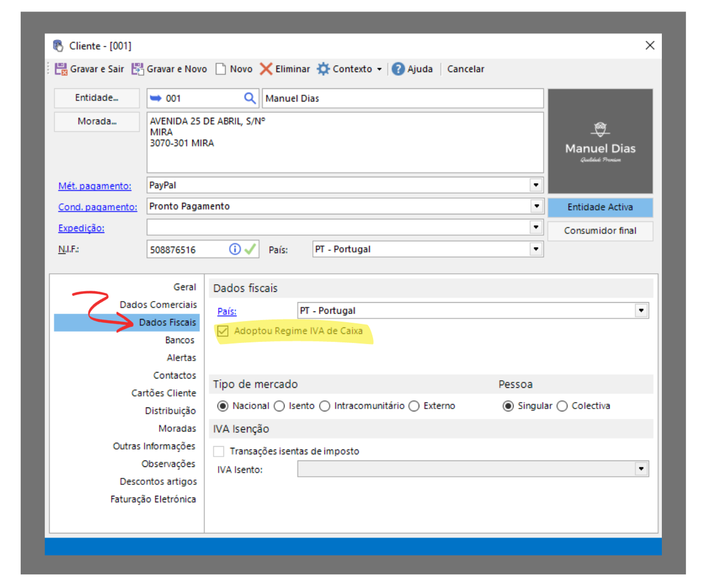Open the Contexto gear menu
The width and height of the screenshot is (706, 588).
349,69
